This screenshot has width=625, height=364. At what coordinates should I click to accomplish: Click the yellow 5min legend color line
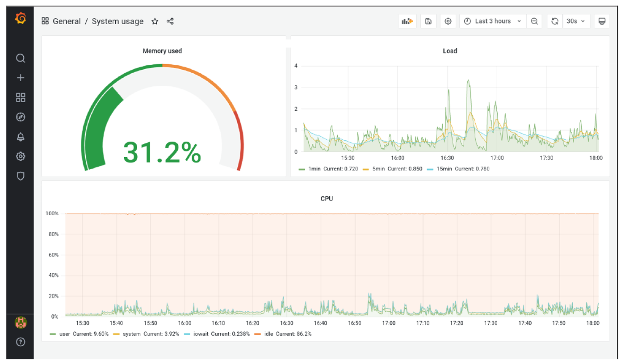366,169
